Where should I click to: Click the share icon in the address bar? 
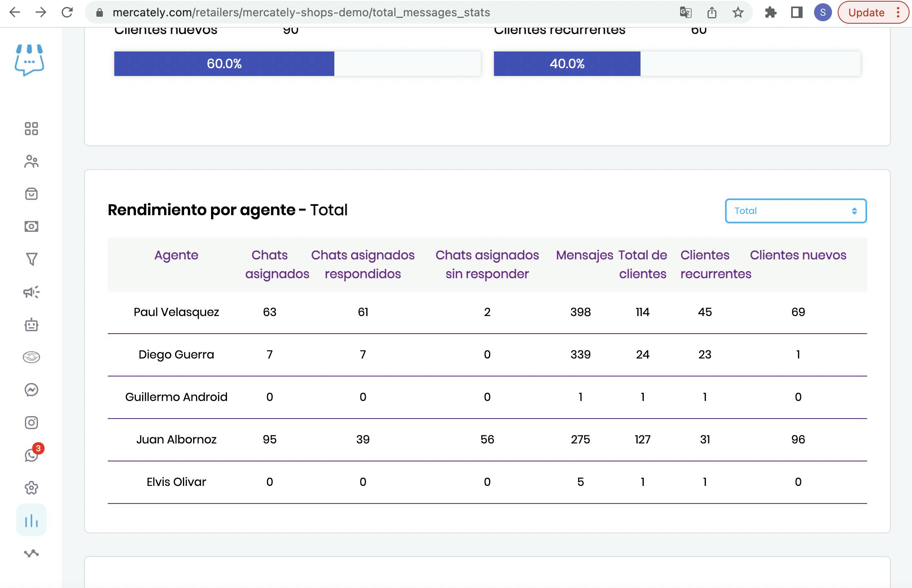pos(712,12)
